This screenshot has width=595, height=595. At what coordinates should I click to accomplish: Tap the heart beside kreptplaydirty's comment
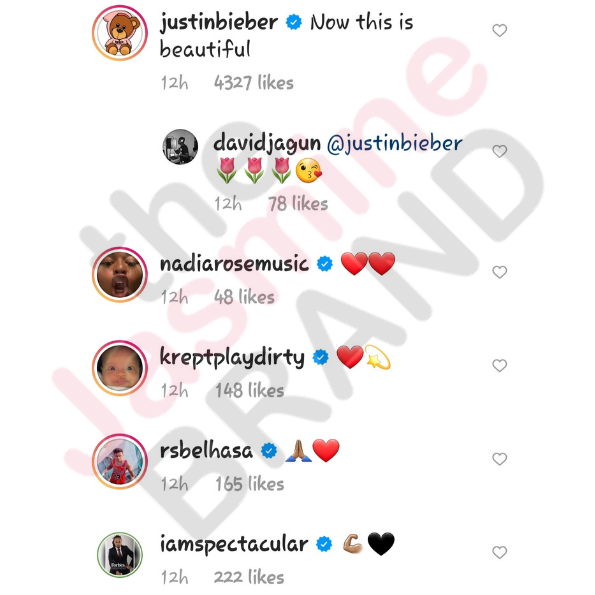pos(499,365)
